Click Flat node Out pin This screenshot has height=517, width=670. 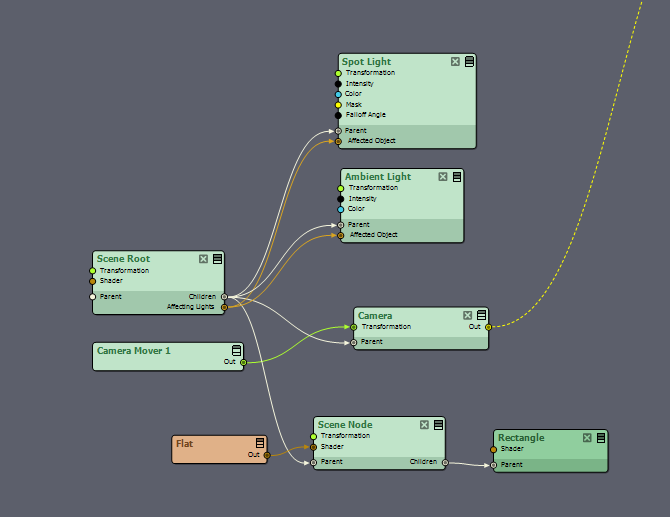(x=267, y=455)
